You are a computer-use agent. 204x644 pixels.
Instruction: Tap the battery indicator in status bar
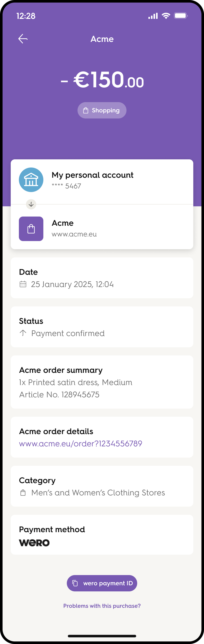[181, 16]
